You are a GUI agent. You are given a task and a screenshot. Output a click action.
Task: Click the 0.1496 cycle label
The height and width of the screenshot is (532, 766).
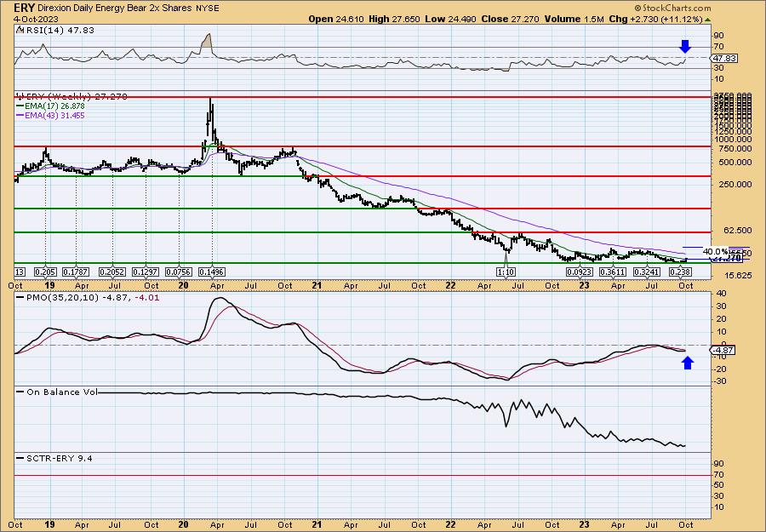pos(212,272)
